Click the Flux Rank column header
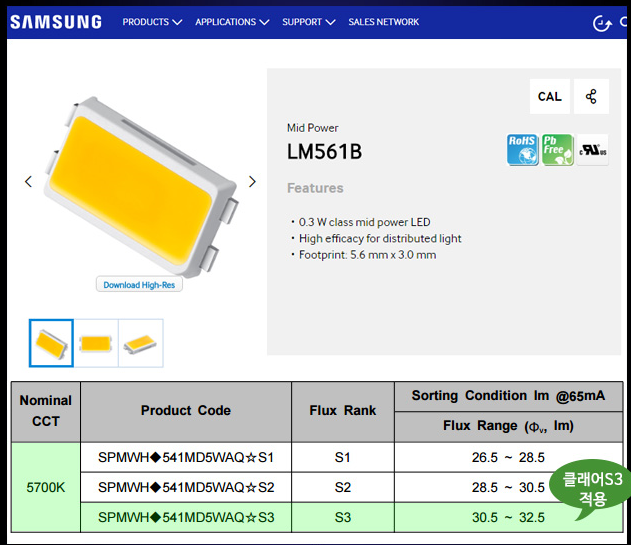This screenshot has height=545, width=631. [343, 411]
